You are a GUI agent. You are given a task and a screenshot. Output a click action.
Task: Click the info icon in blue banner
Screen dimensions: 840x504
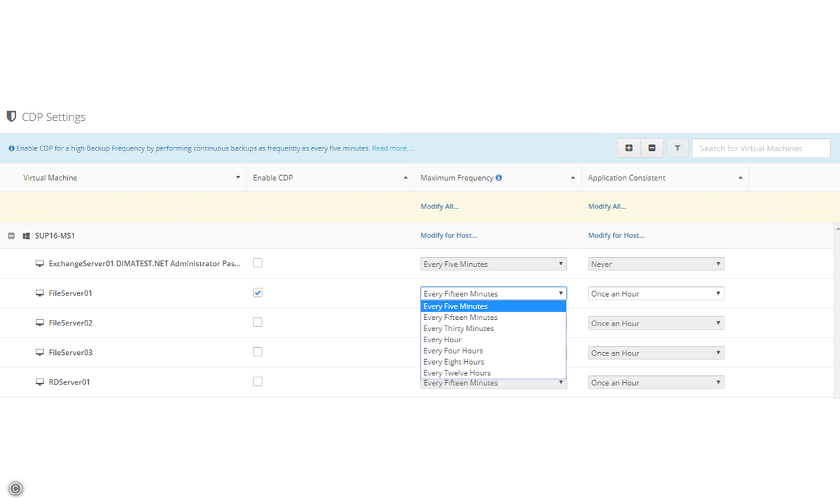11,148
